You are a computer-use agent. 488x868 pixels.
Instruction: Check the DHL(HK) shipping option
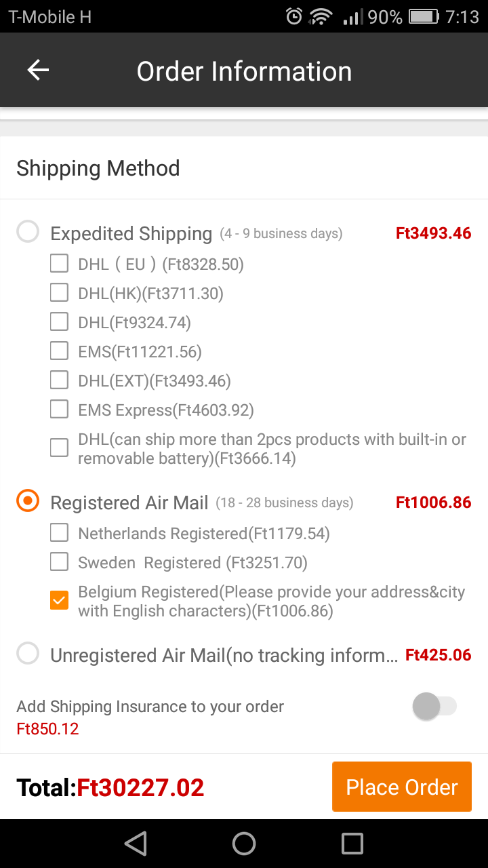(60, 292)
